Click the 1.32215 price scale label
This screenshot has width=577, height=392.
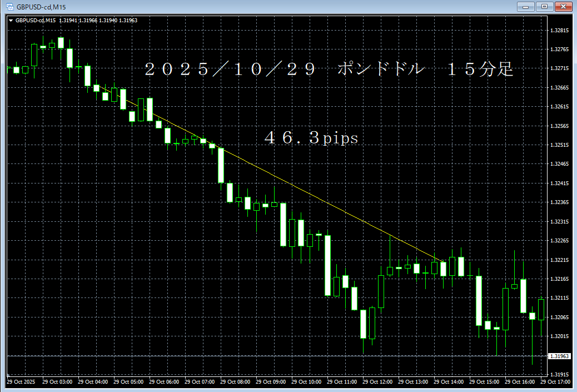(x=559, y=260)
